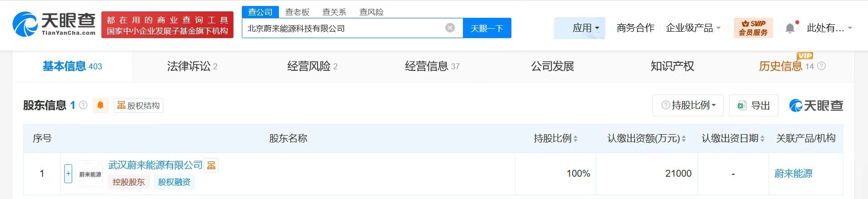Viewport: 868px width, 199px height.
Task: Open the 蔚来能源 related product link
Action: tap(793, 173)
